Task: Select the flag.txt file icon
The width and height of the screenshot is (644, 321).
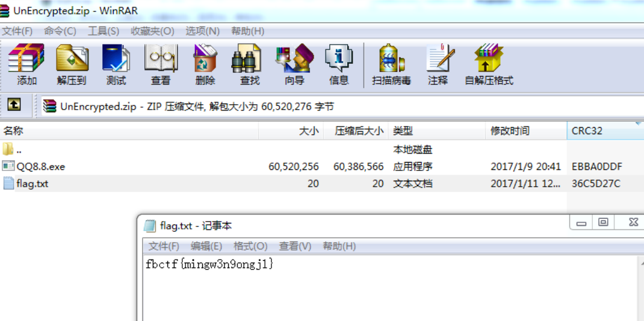Action: point(8,183)
